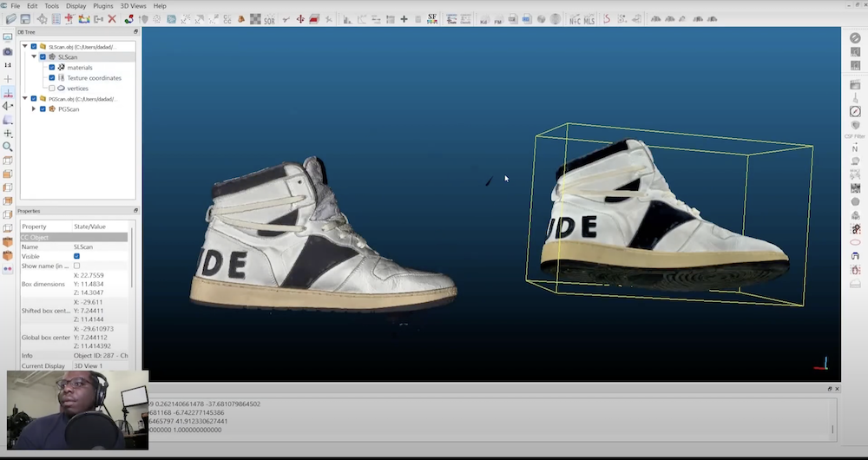Screen dimensions: 868x460
Task: Open the Tools menu
Action: pyautogui.click(x=51, y=6)
